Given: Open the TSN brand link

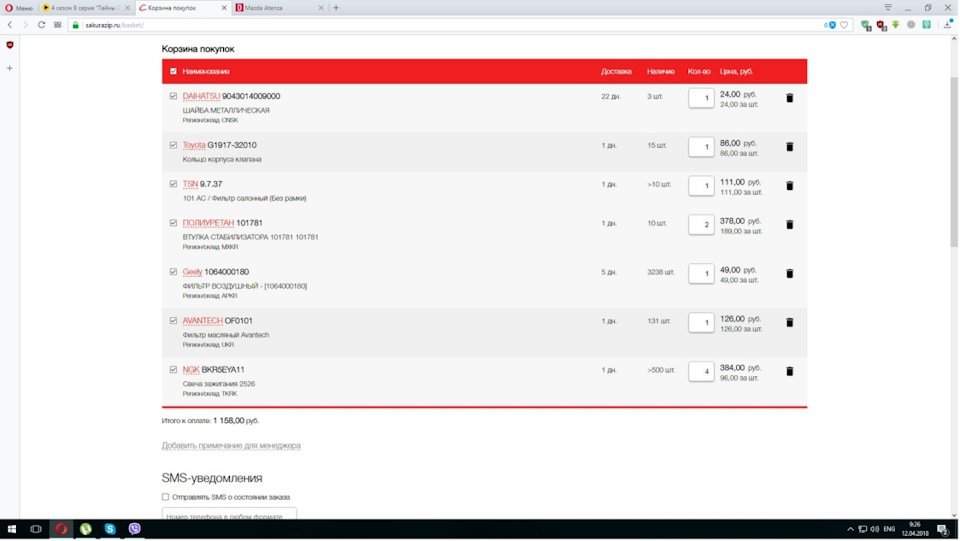Looking at the screenshot, I should pyautogui.click(x=190, y=184).
